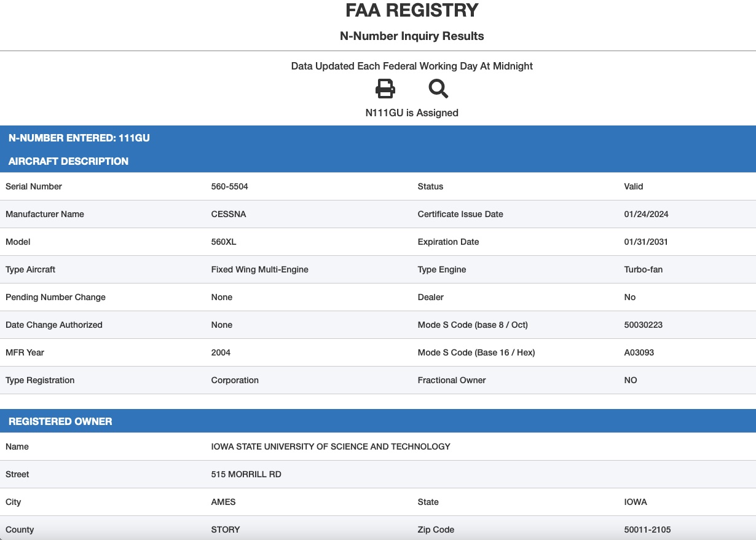Select engine type value Turbo-fan

pyautogui.click(x=644, y=269)
